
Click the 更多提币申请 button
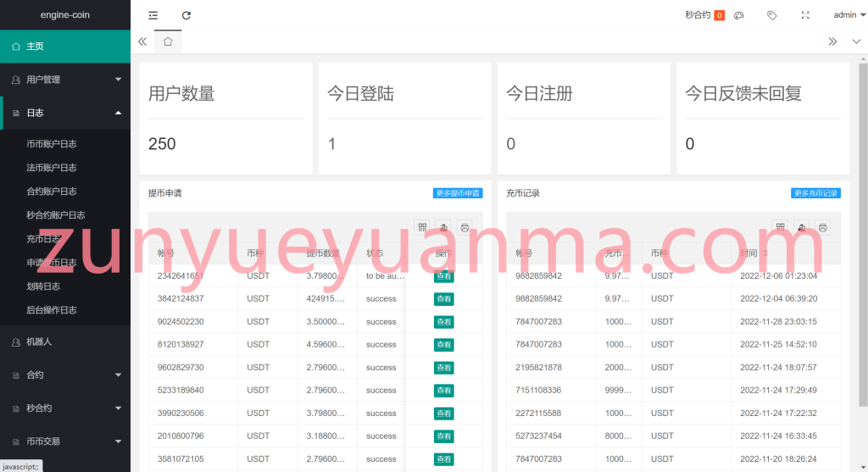[x=458, y=193]
